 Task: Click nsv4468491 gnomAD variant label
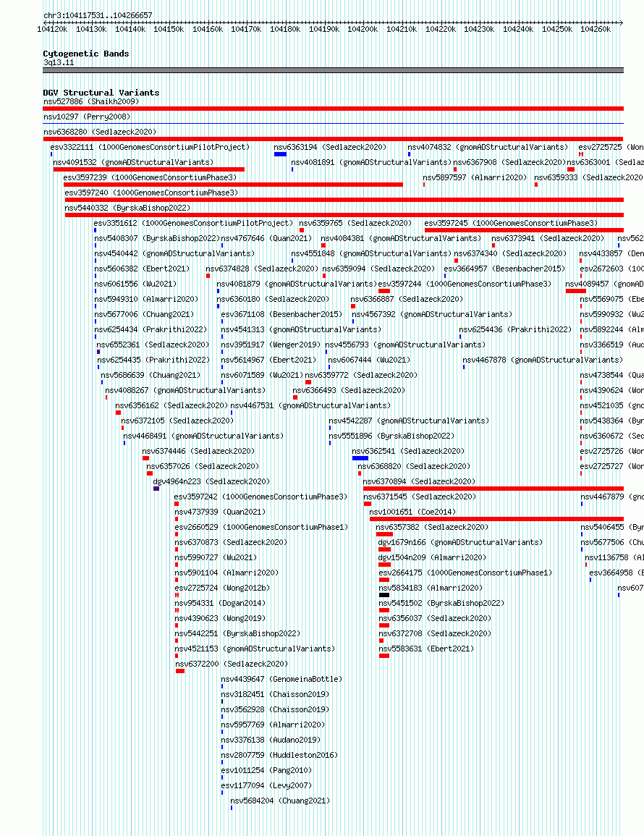point(203,436)
